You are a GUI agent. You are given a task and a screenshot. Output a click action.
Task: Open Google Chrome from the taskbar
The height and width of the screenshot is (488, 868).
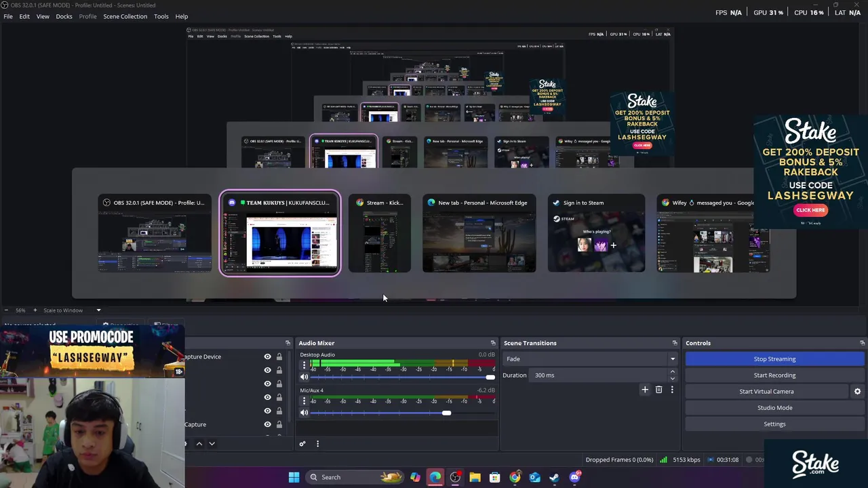pos(515,477)
